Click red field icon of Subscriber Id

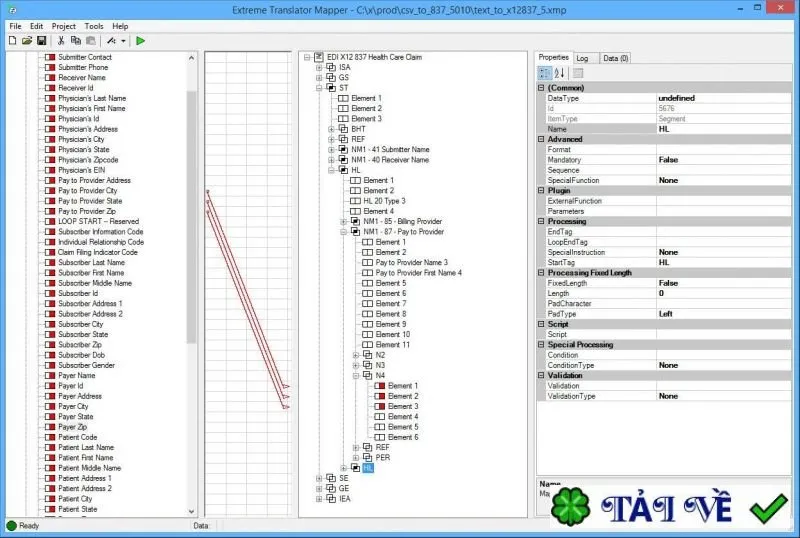point(50,294)
